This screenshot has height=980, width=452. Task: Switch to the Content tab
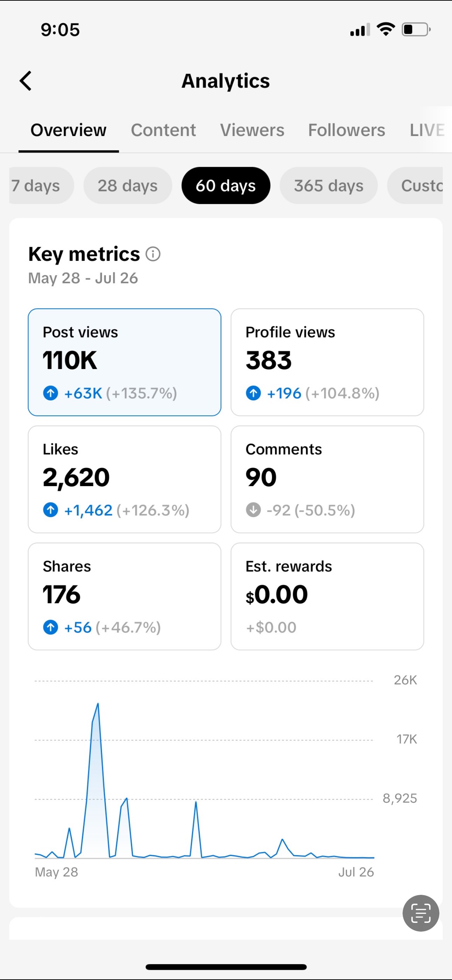[163, 130]
